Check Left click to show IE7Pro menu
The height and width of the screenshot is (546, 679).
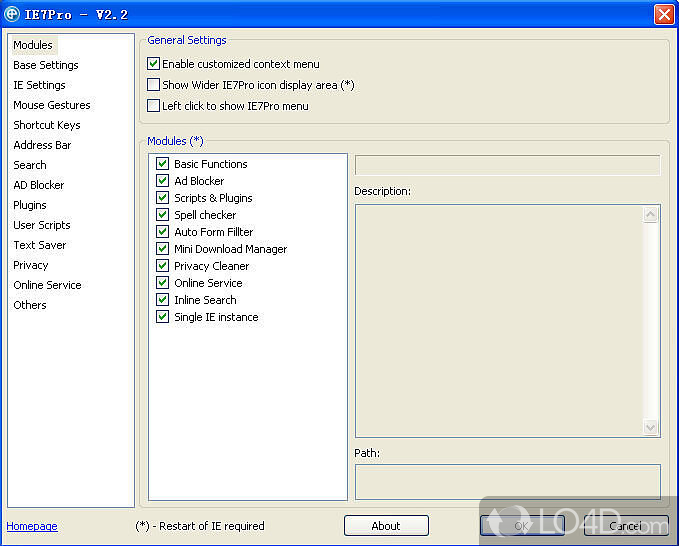point(153,106)
